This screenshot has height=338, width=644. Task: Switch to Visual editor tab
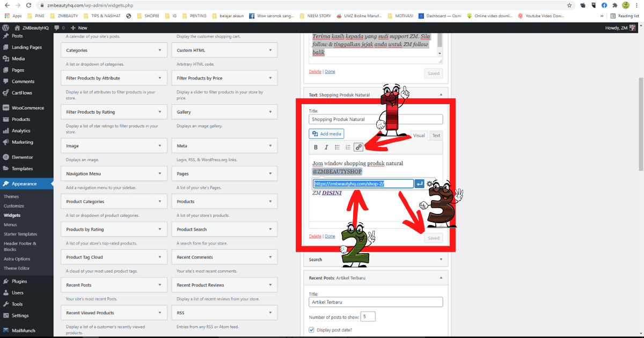tap(419, 136)
